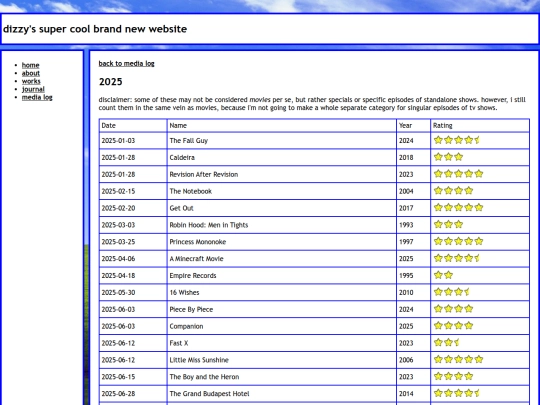Select 'Piece By Piece' name cell

coord(282,309)
